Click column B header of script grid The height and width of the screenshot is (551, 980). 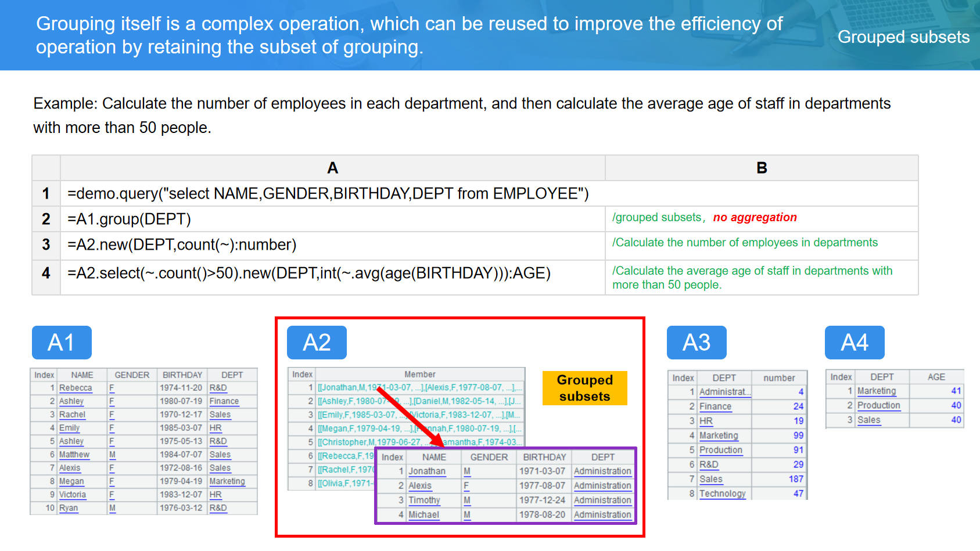762,168
